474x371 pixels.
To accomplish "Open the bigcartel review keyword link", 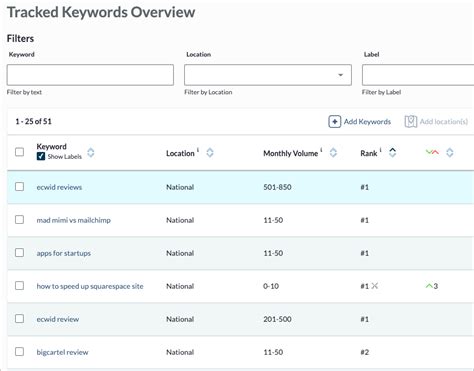I will click(62, 352).
